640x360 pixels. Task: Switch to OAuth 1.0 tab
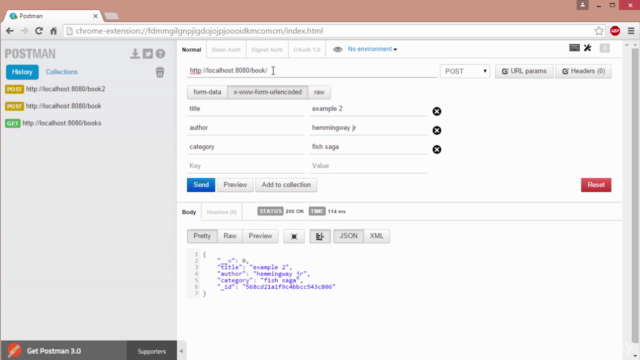[x=307, y=49]
